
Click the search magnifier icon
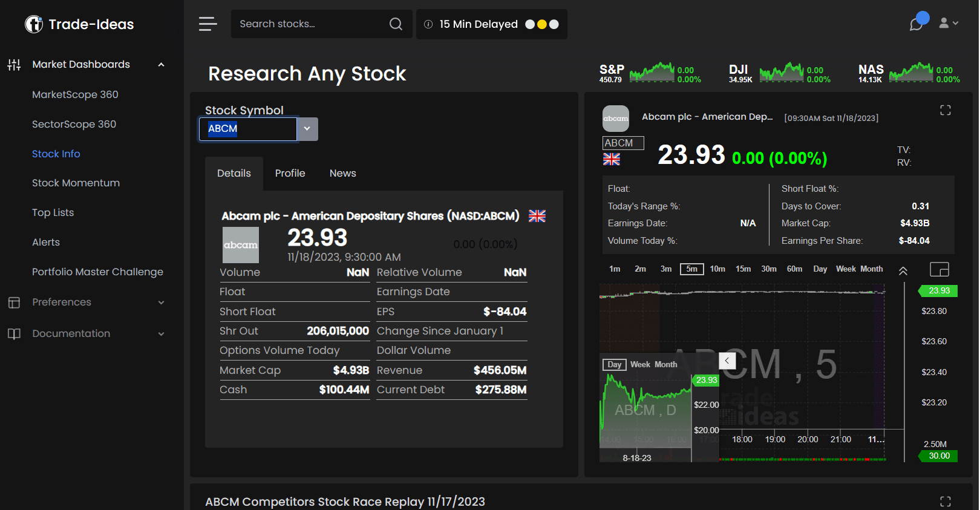[396, 24]
